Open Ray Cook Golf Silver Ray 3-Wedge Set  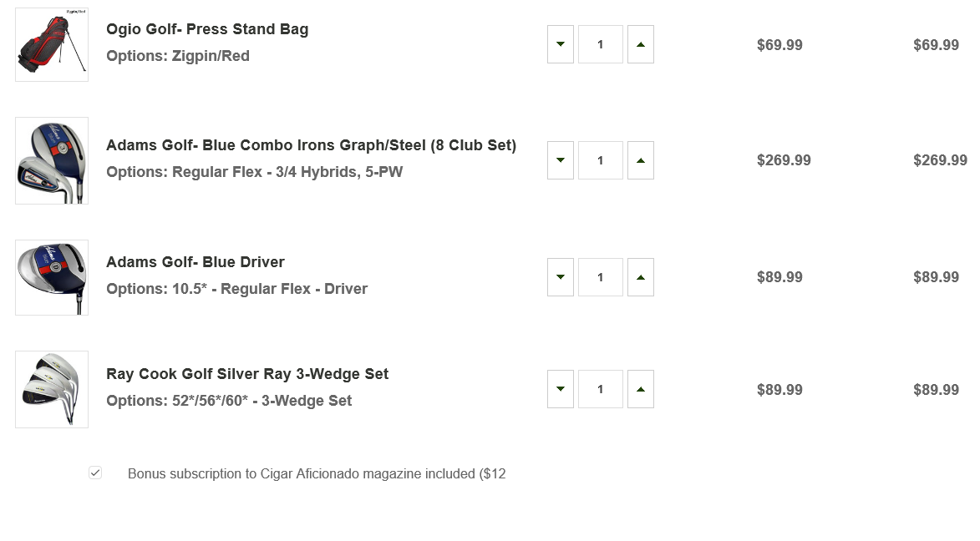pyautogui.click(x=247, y=374)
